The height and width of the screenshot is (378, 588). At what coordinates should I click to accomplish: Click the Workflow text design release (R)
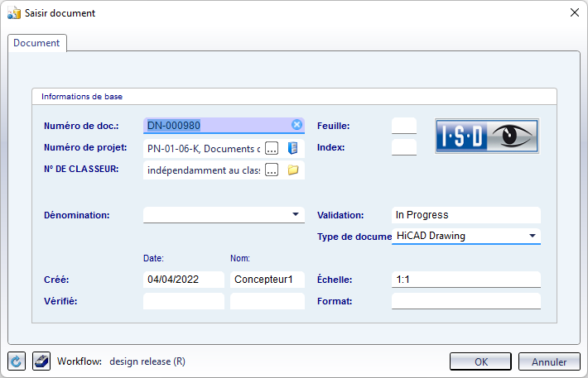click(147, 361)
